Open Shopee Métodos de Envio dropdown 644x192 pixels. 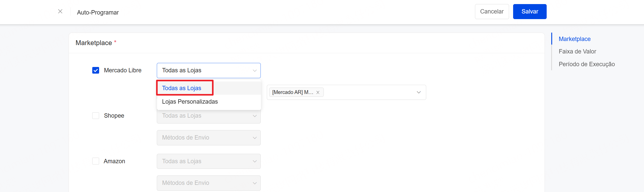pos(208,138)
